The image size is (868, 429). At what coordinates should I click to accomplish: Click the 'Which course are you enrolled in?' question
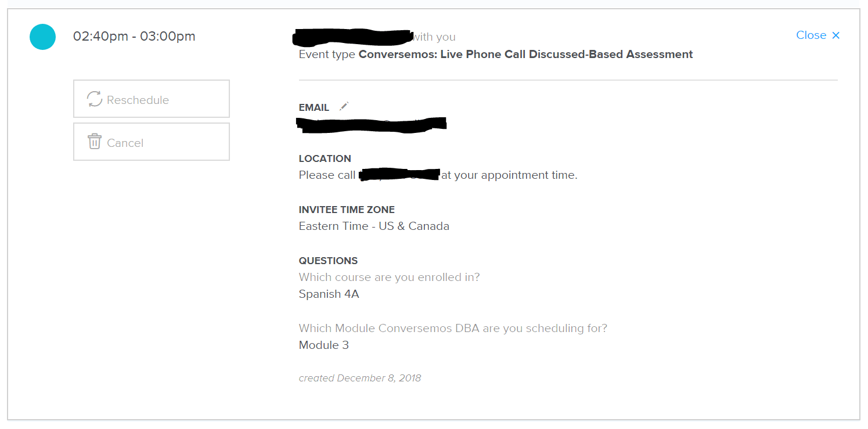pyautogui.click(x=389, y=277)
